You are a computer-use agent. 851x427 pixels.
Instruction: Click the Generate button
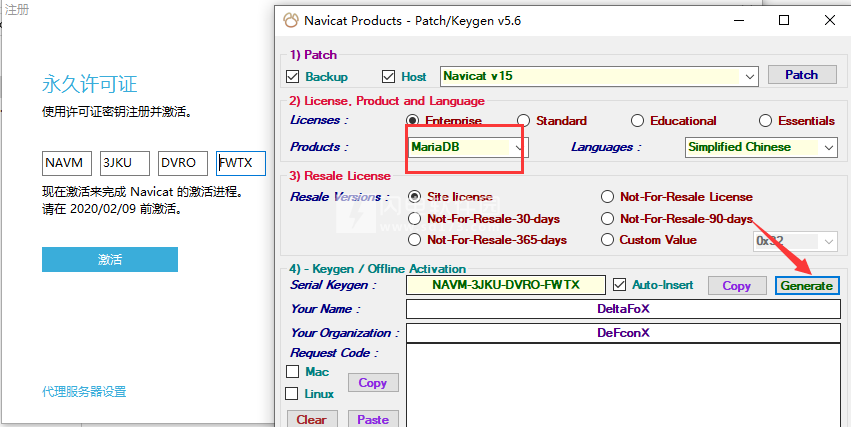click(807, 285)
